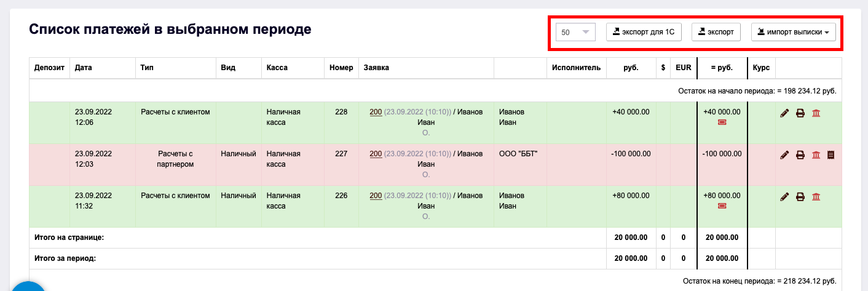Print payment number 228
The image size is (868, 291).
click(800, 113)
